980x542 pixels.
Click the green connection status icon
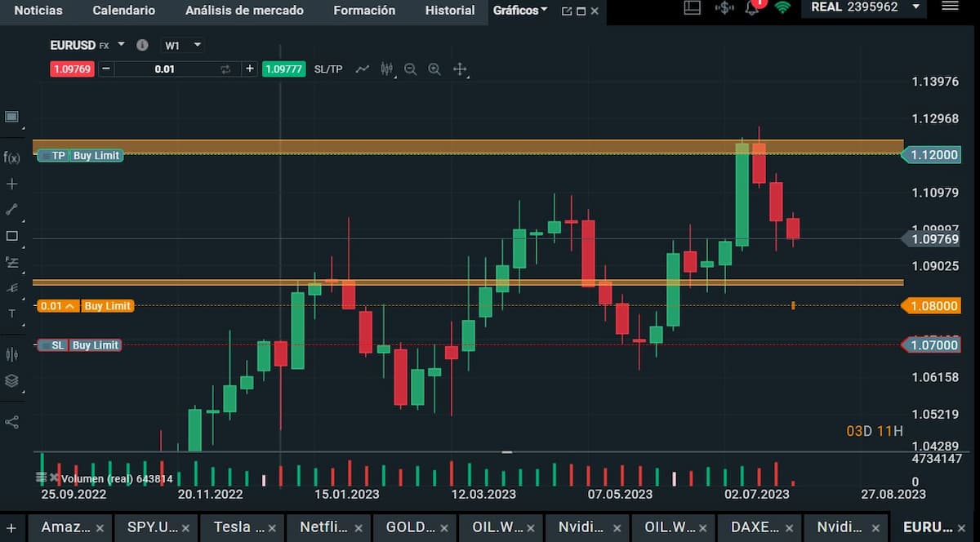[783, 7]
